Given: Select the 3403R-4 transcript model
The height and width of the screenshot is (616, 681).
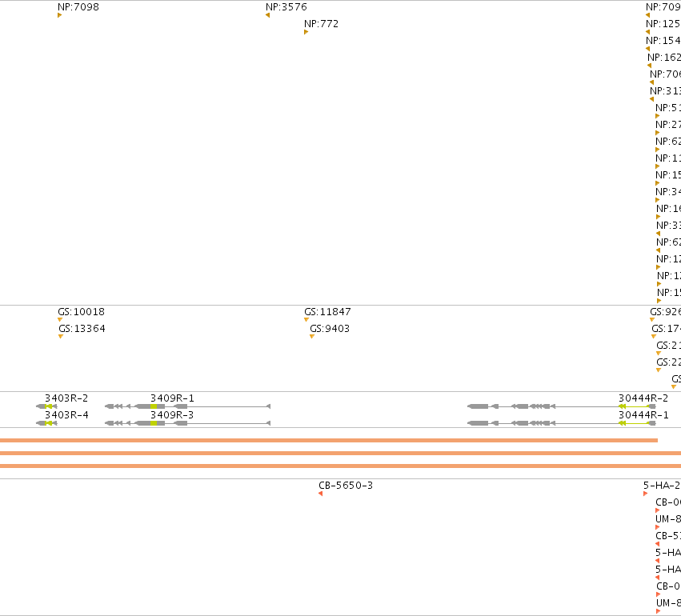Looking at the screenshot, I should pos(46,423).
